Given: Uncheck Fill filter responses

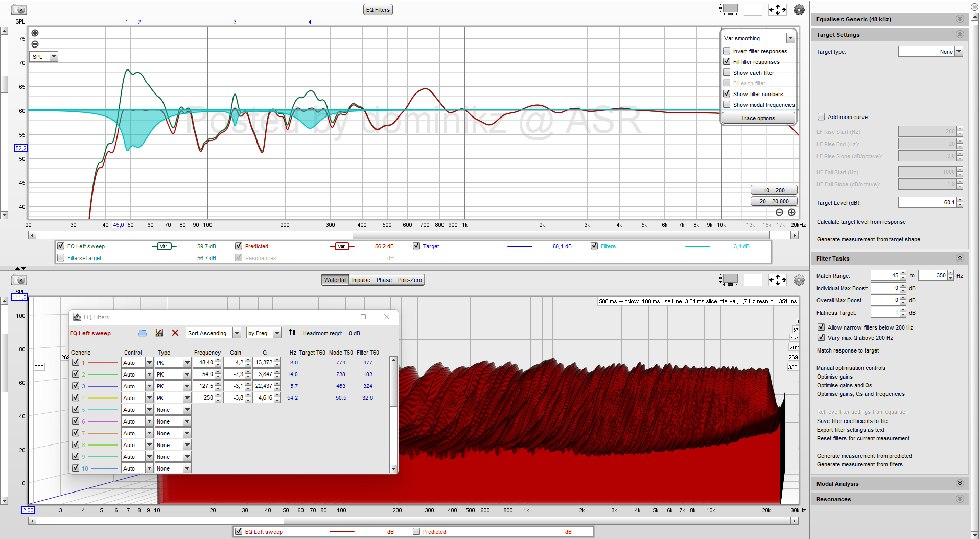Looking at the screenshot, I should pyautogui.click(x=727, y=61).
